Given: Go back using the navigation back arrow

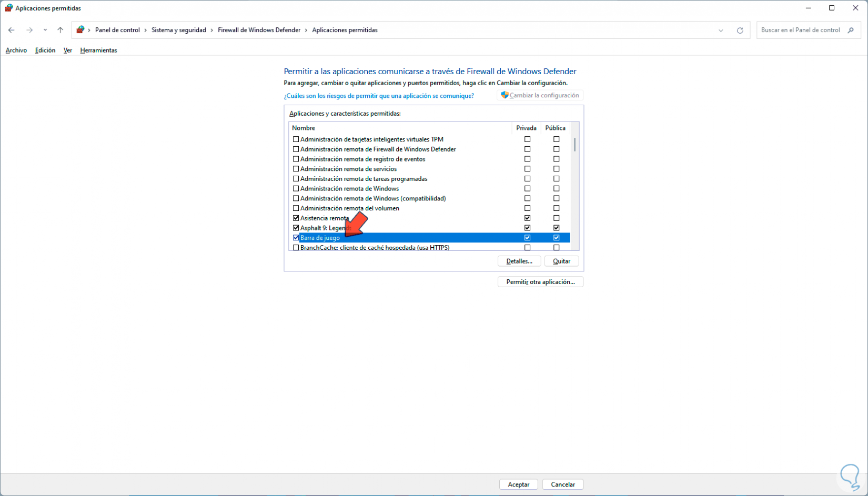Looking at the screenshot, I should [11, 30].
